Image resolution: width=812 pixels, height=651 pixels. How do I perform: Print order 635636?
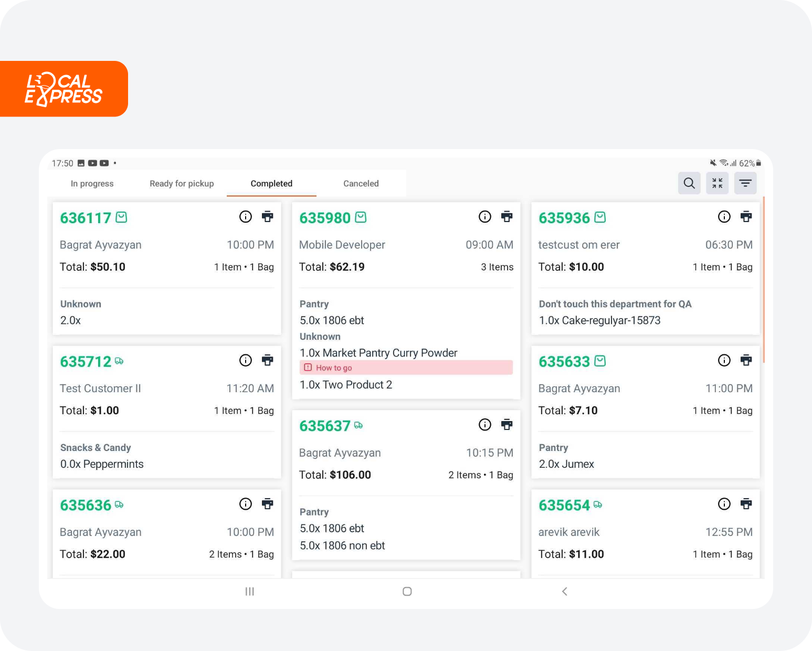pos(268,503)
